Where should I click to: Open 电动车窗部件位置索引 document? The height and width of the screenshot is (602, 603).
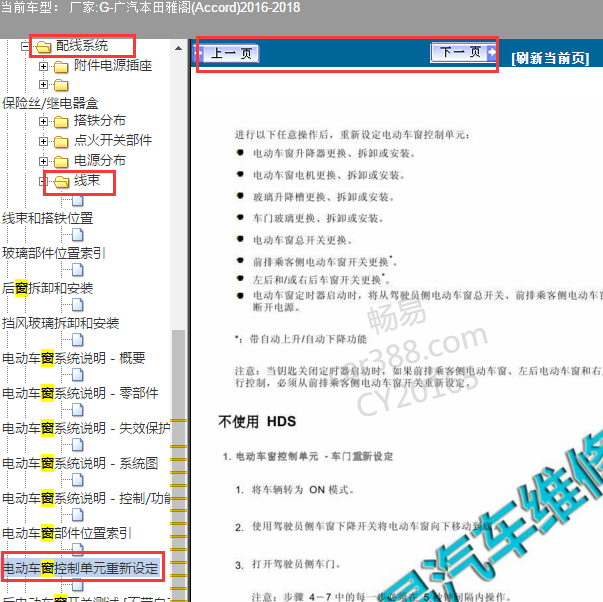tap(67, 533)
